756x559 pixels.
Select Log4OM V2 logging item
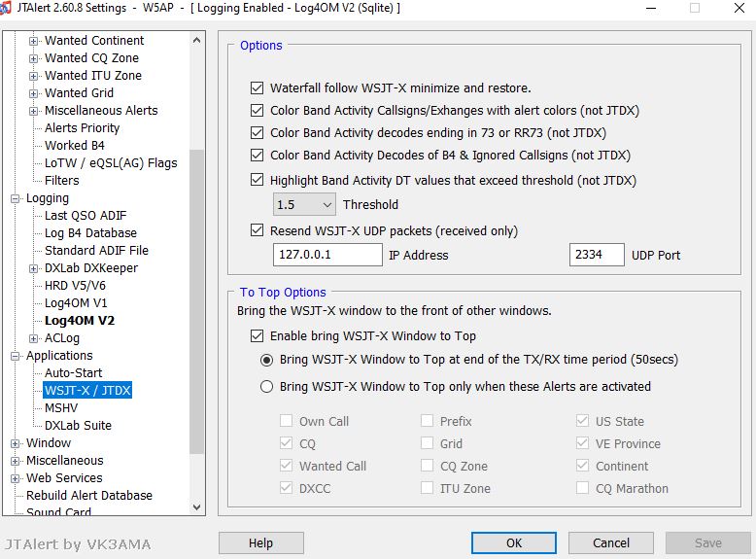[x=80, y=321]
